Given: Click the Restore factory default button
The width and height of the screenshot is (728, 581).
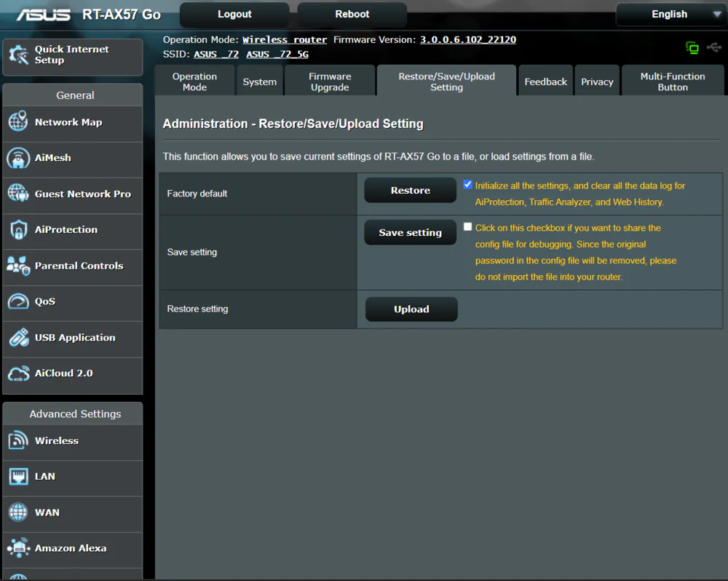Looking at the screenshot, I should click(x=411, y=190).
